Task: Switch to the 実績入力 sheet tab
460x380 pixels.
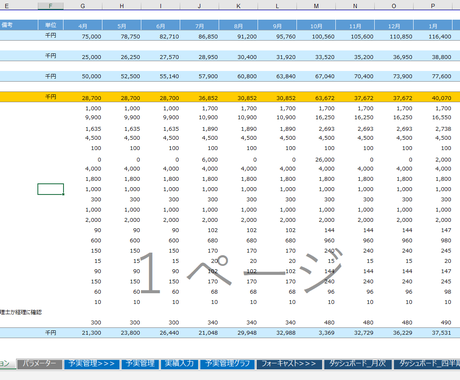Action: (179, 364)
